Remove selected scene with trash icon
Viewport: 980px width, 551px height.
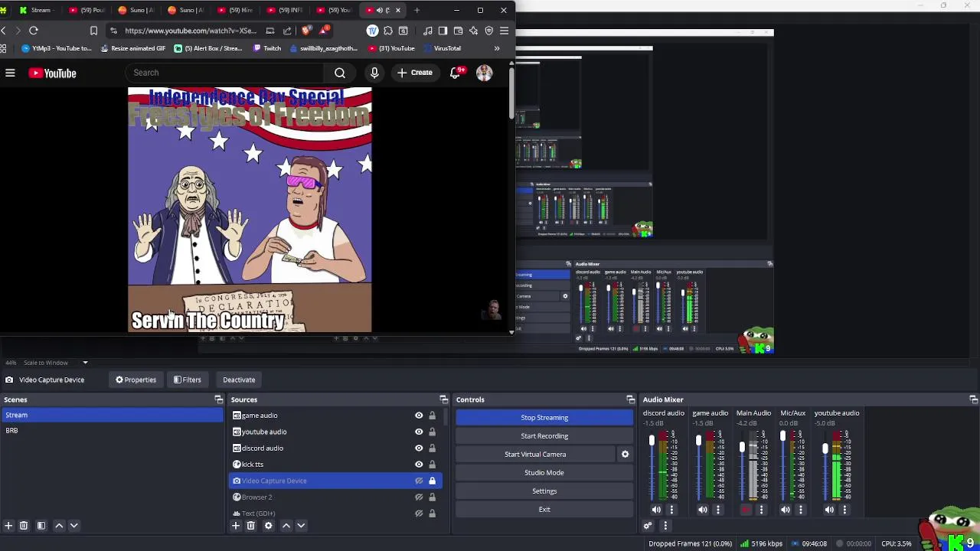pyautogui.click(x=24, y=526)
